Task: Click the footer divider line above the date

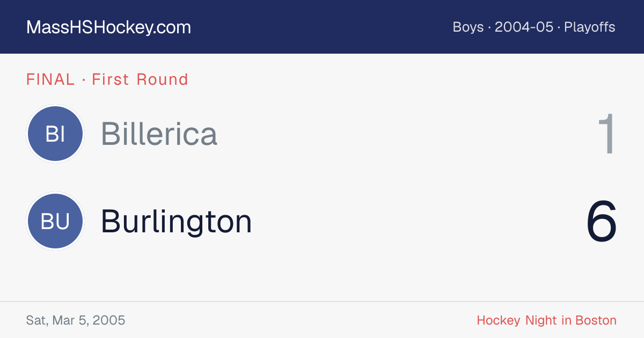Action: click(x=322, y=302)
